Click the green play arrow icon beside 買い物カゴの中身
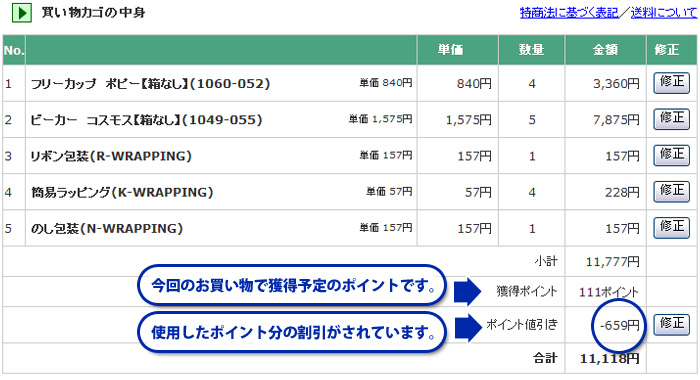Screen dimensions: 700x380 (x=21, y=13)
